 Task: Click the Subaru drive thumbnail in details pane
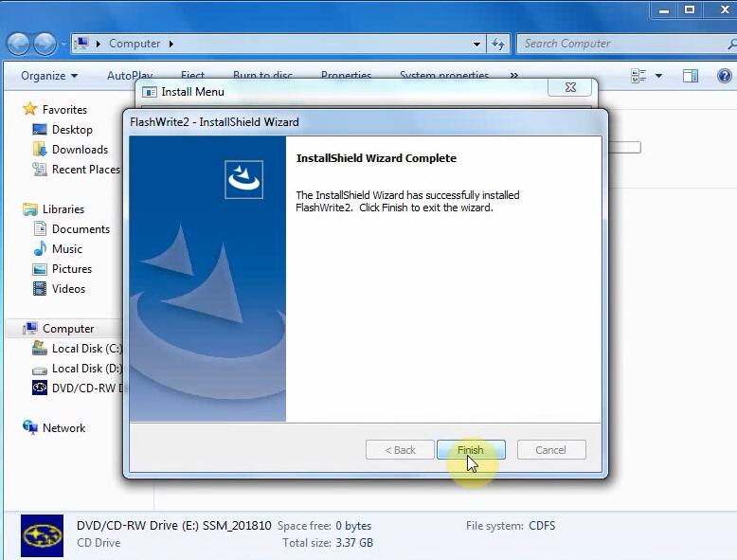(42, 535)
